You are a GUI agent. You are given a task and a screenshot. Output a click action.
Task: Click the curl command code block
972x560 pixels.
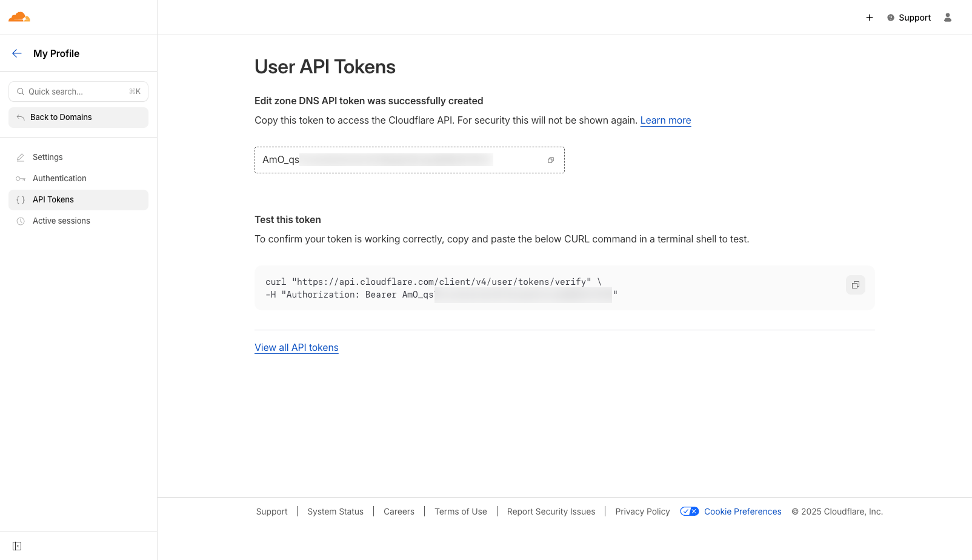[565, 288]
